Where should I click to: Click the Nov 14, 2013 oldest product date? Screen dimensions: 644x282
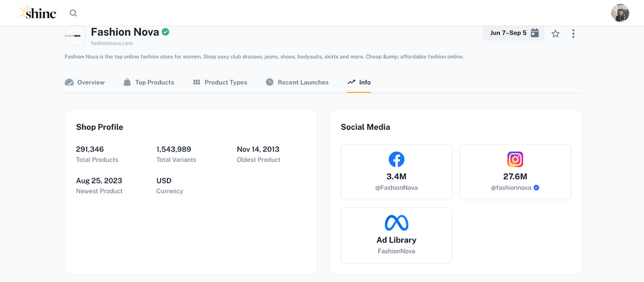[x=258, y=149]
